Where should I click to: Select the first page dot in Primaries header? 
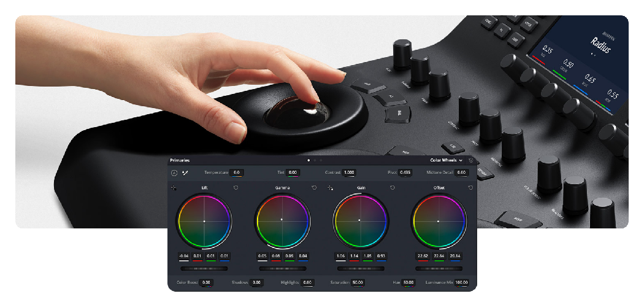click(309, 160)
